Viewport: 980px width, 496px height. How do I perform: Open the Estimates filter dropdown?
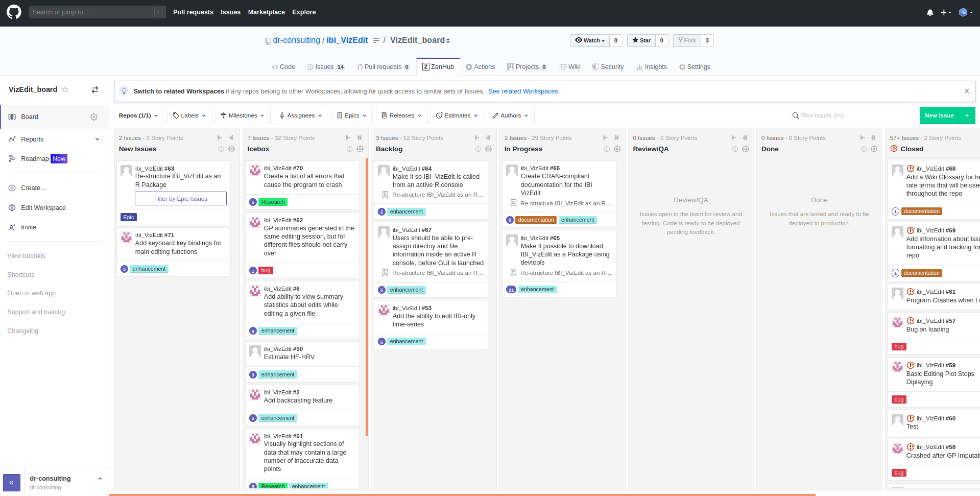(x=457, y=115)
